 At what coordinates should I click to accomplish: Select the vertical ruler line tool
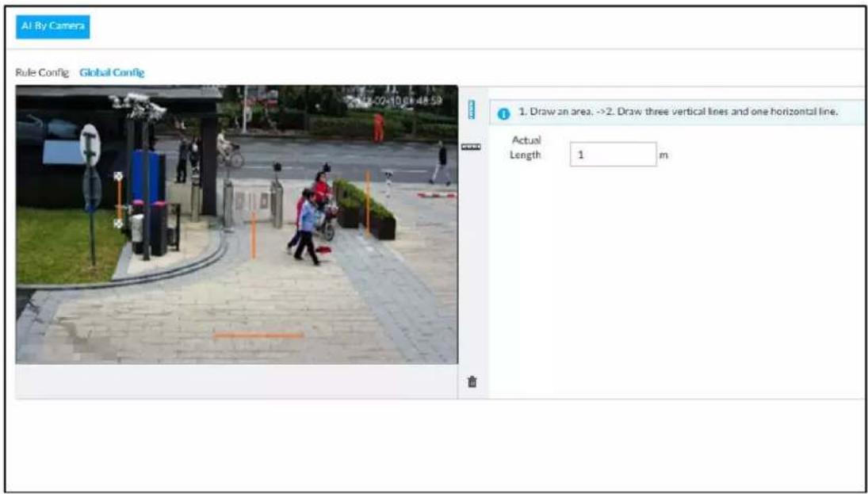point(472,110)
